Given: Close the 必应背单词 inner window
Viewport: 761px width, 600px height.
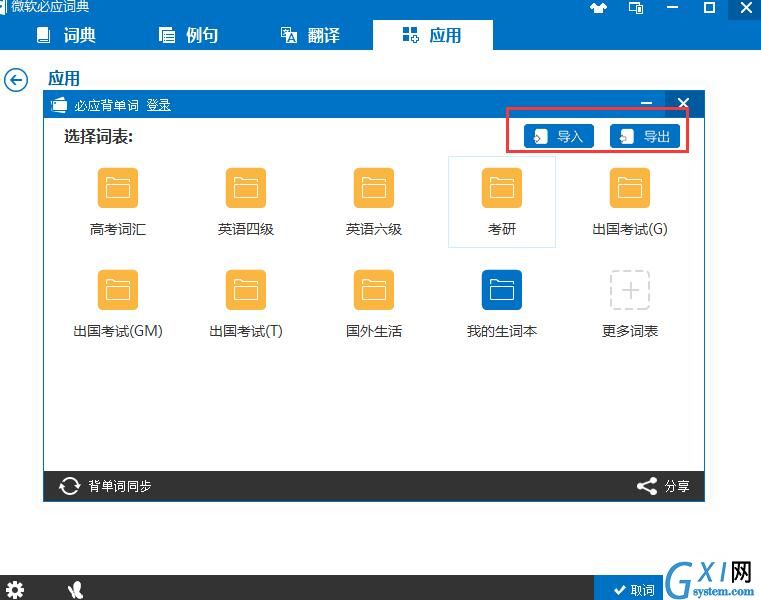Looking at the screenshot, I should coord(683,103).
